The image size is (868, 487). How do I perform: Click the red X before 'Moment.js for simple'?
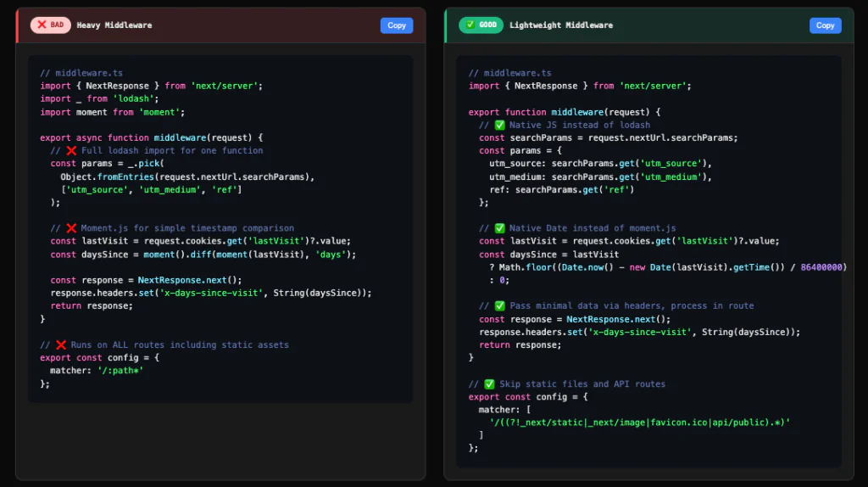tap(71, 228)
